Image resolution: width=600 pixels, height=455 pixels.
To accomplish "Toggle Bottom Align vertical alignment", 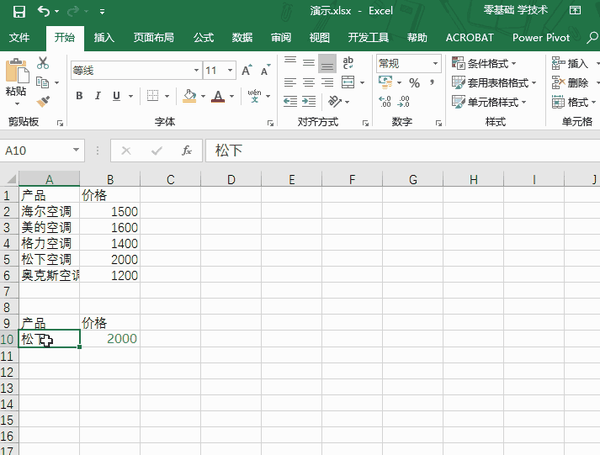I will (x=327, y=64).
